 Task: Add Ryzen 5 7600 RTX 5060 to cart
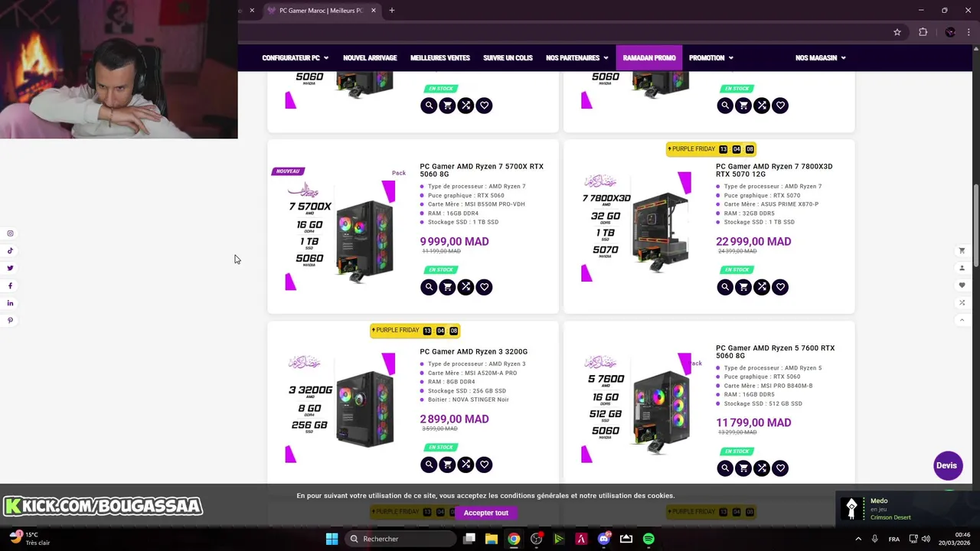coord(743,468)
